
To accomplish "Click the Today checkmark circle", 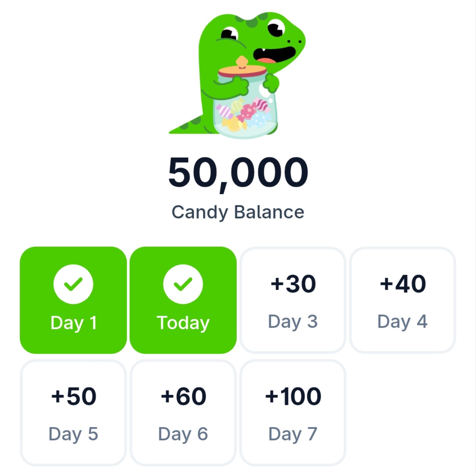I will coord(183,284).
